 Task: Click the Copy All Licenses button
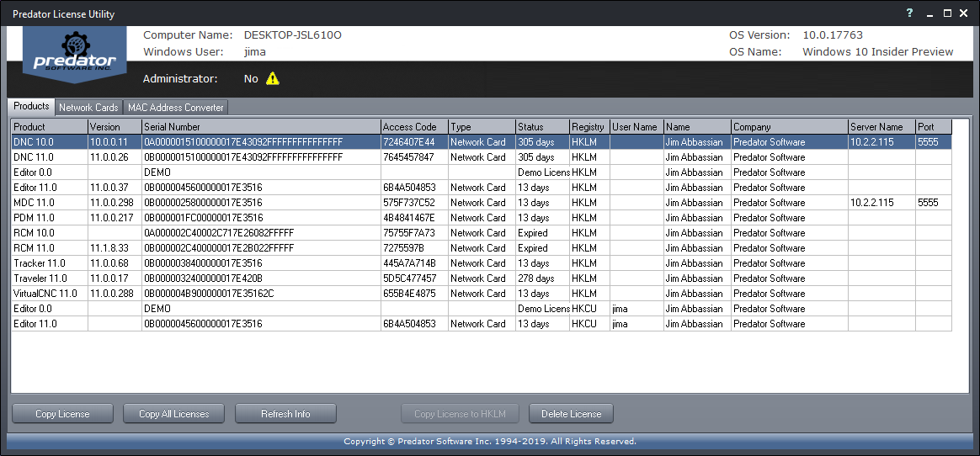click(173, 414)
